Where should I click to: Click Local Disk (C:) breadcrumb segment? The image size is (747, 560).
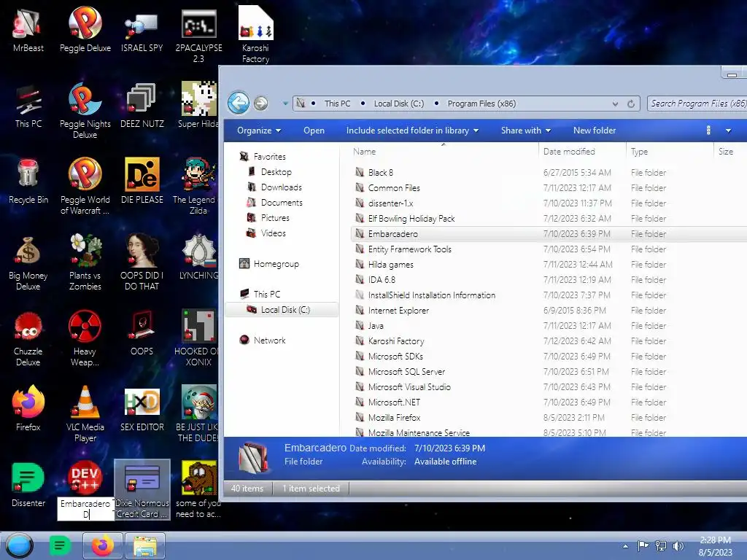click(399, 104)
